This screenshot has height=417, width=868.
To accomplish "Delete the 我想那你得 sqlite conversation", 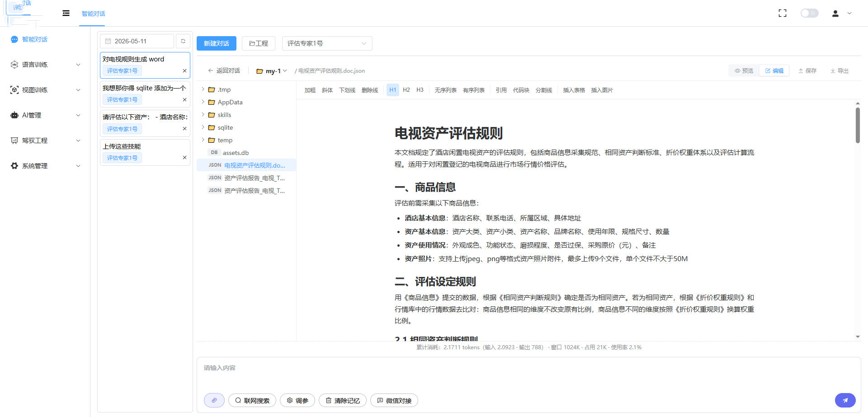I will (184, 100).
